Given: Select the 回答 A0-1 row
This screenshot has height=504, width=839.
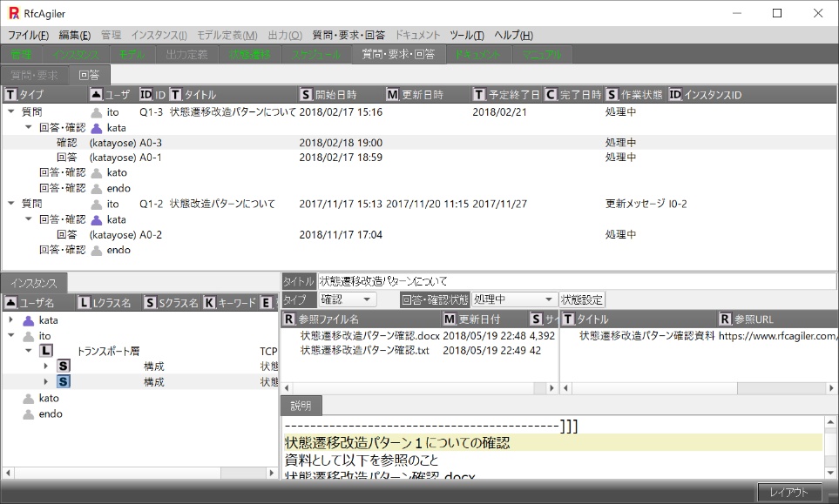Looking at the screenshot, I should point(419,158).
